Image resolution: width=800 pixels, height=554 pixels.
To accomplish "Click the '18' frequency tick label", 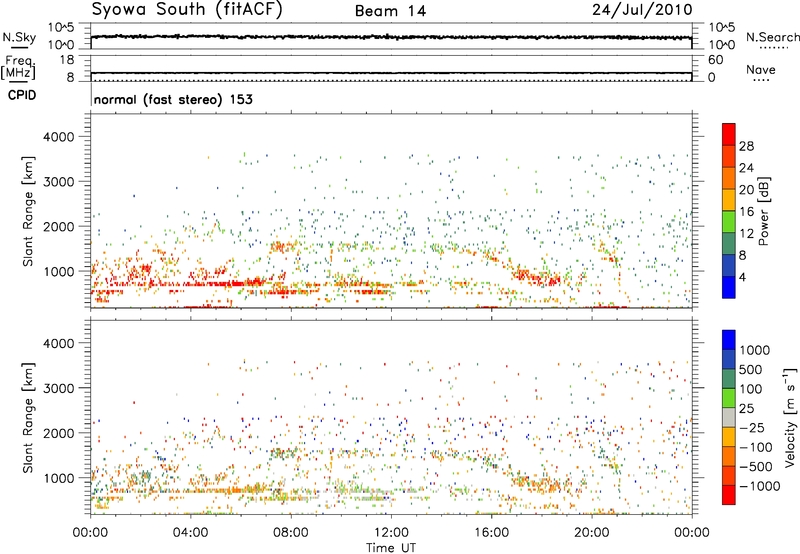I will coord(67,60).
